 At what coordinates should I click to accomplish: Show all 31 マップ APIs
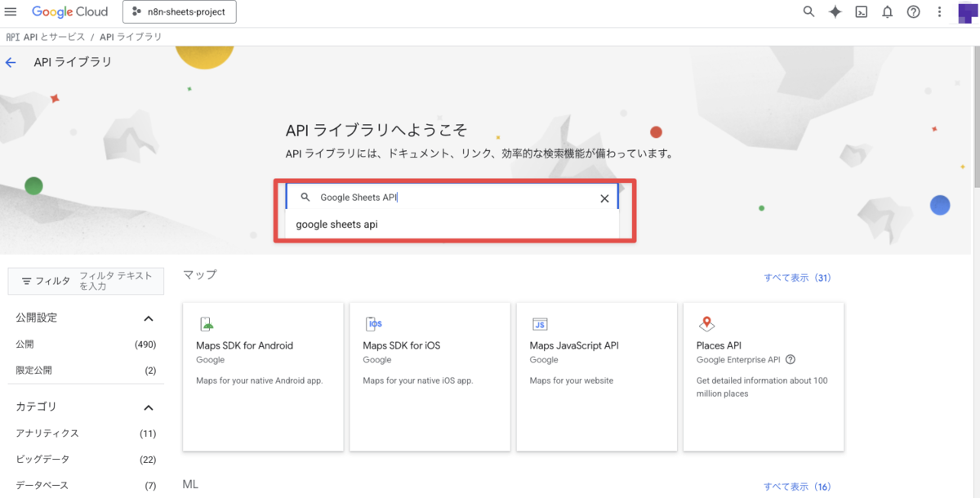[x=797, y=278]
